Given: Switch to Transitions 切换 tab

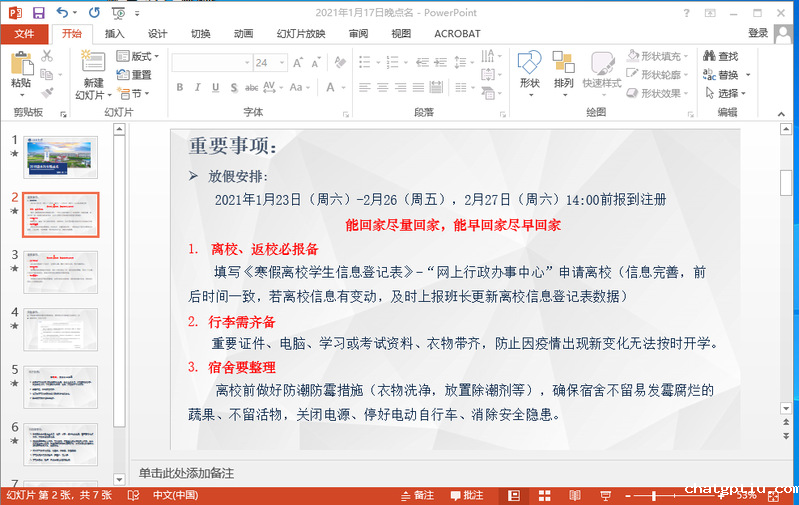Looking at the screenshot, I should click(200, 34).
